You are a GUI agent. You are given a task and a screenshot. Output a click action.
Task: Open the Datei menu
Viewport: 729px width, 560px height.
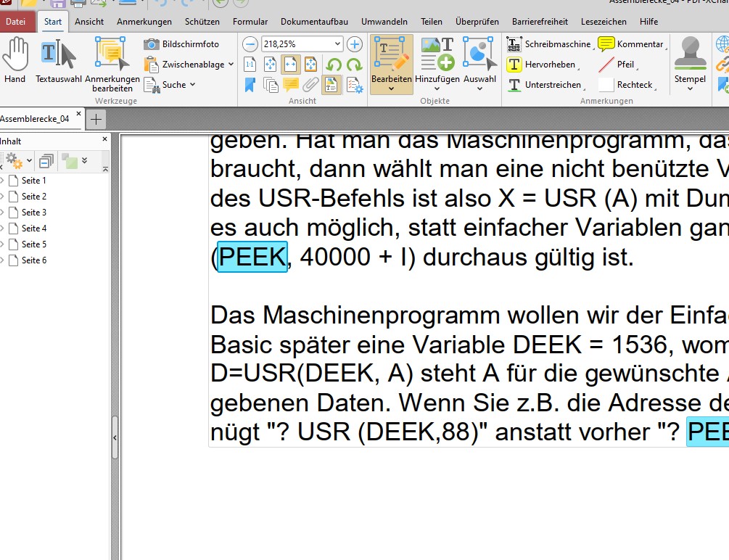tap(16, 22)
